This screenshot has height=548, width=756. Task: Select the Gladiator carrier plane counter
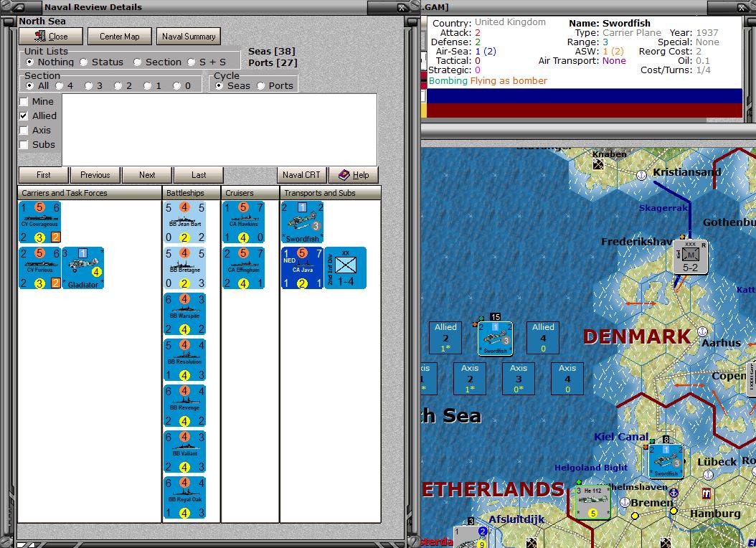click(x=83, y=268)
